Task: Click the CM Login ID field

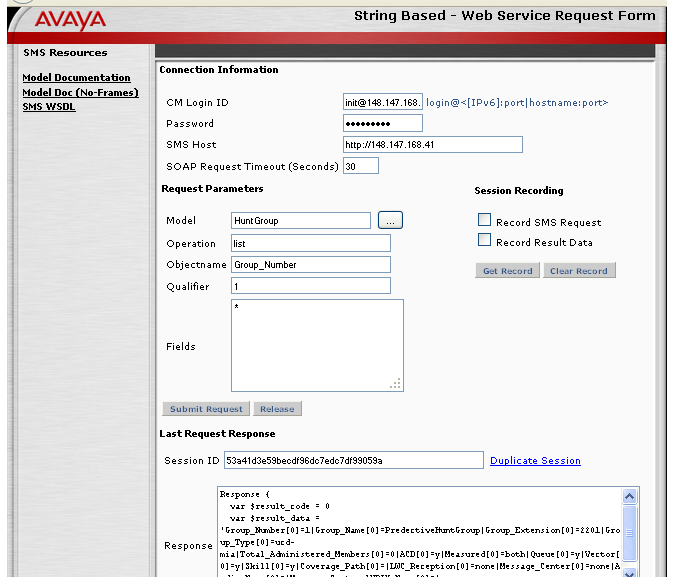Action: pos(382,102)
